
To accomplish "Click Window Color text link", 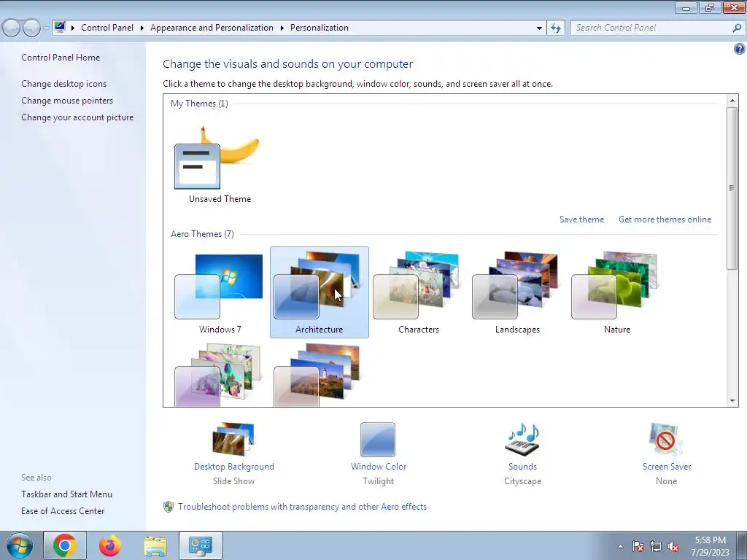I will (x=379, y=467).
